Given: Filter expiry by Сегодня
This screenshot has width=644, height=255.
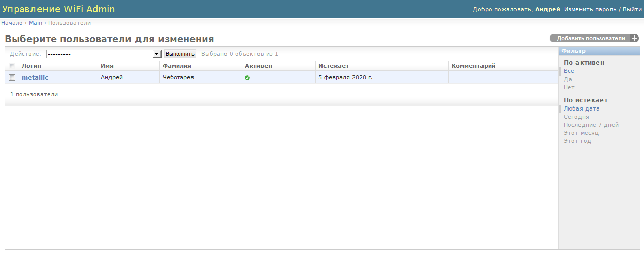Looking at the screenshot, I should point(576,117).
